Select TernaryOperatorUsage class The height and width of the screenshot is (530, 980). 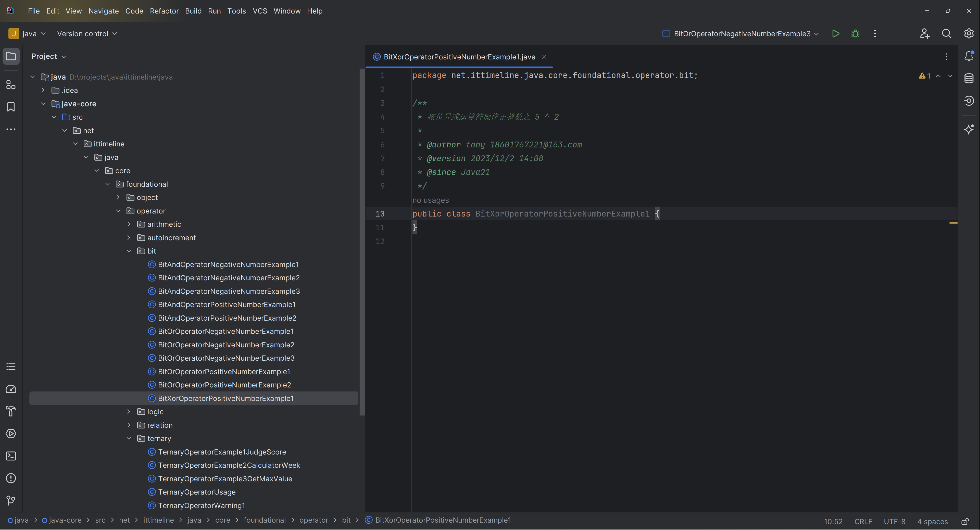[x=197, y=492]
